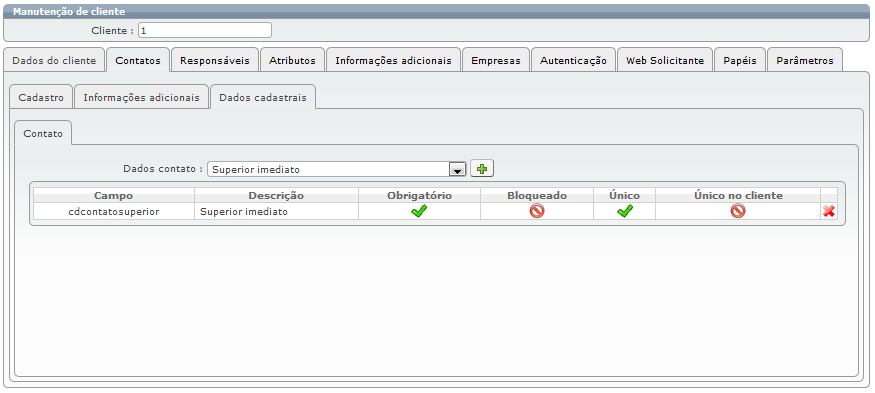Open the Contatos tab
875x393 pixels.
click(x=138, y=60)
